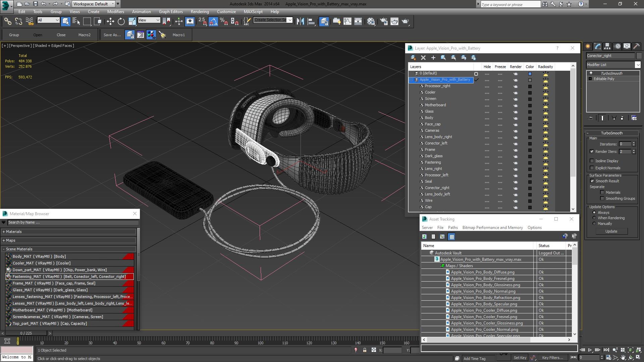644x362 pixels.
Task: Enable Explicit Normals
Action: tap(592, 168)
